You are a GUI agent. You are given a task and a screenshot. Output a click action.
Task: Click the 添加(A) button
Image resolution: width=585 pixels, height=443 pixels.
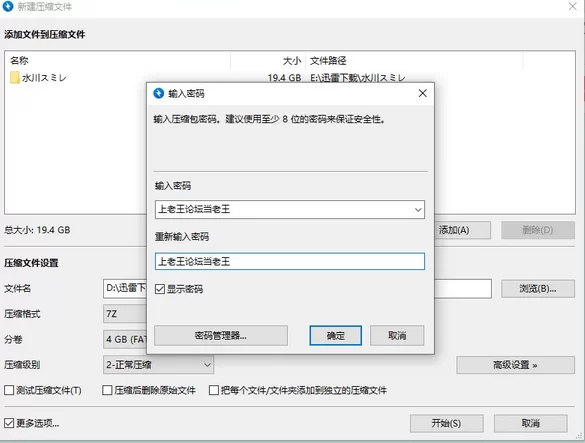pyautogui.click(x=463, y=230)
